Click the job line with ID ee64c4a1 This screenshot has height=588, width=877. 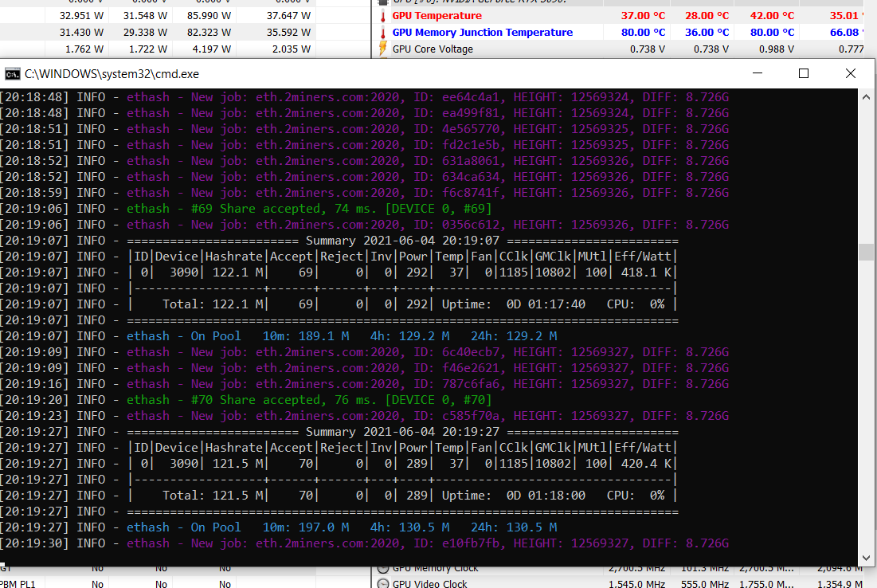[x=365, y=97]
